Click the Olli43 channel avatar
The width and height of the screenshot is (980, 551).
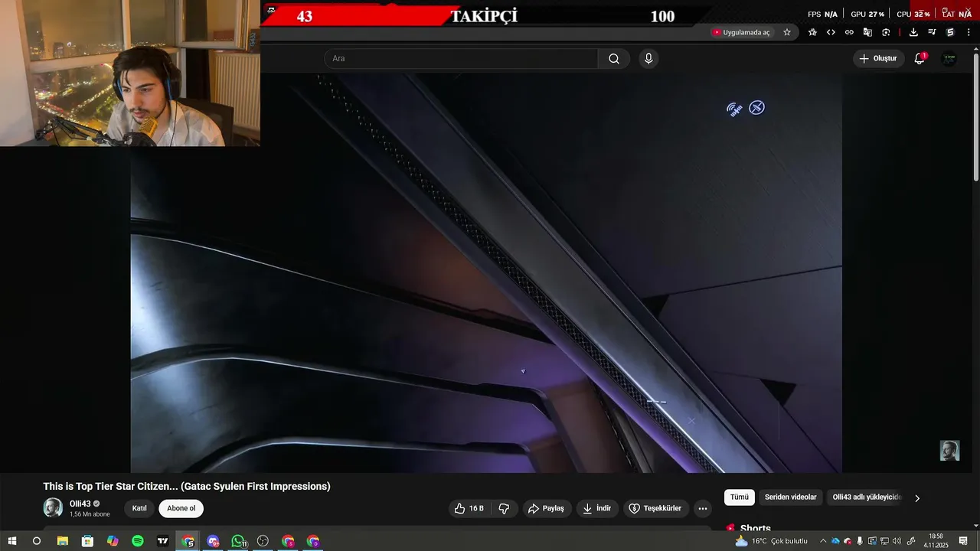point(53,507)
